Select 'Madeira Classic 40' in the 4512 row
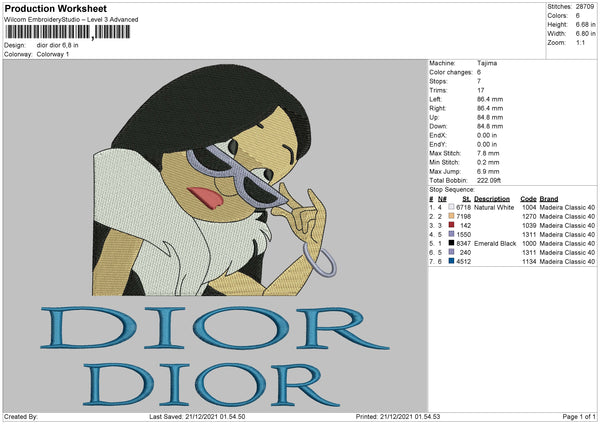 point(567,261)
